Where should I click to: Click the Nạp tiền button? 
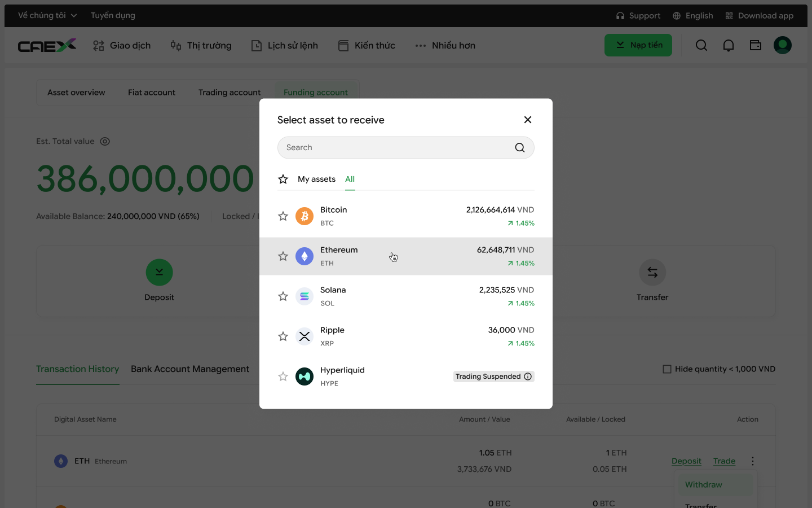point(638,45)
